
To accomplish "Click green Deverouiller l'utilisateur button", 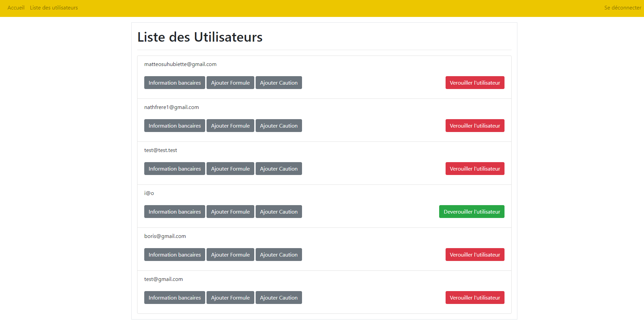I will [472, 212].
